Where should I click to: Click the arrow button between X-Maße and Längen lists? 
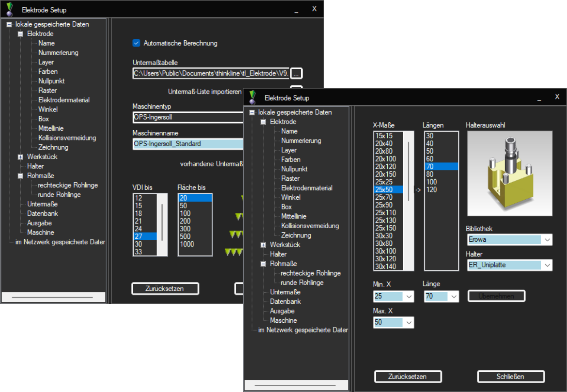[418, 190]
